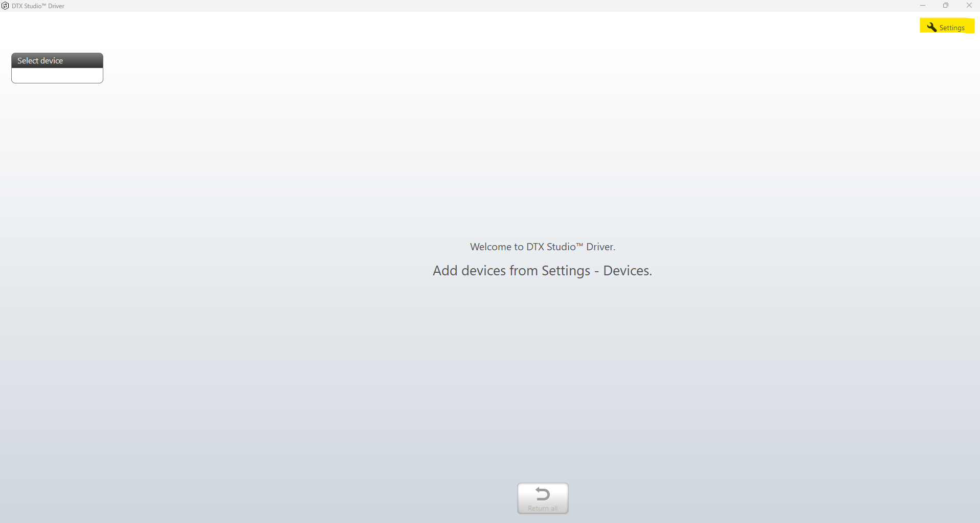Screen dimensions: 980x523
Task: Click the wrench icon beside Settings
Action: pyautogui.click(x=931, y=27)
